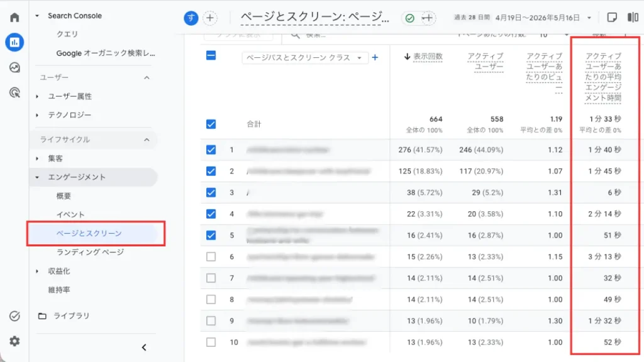Image resolution: width=644 pixels, height=362 pixels.
Task: Click the 3 分 13 秒 engagement value
Action: [x=604, y=256]
